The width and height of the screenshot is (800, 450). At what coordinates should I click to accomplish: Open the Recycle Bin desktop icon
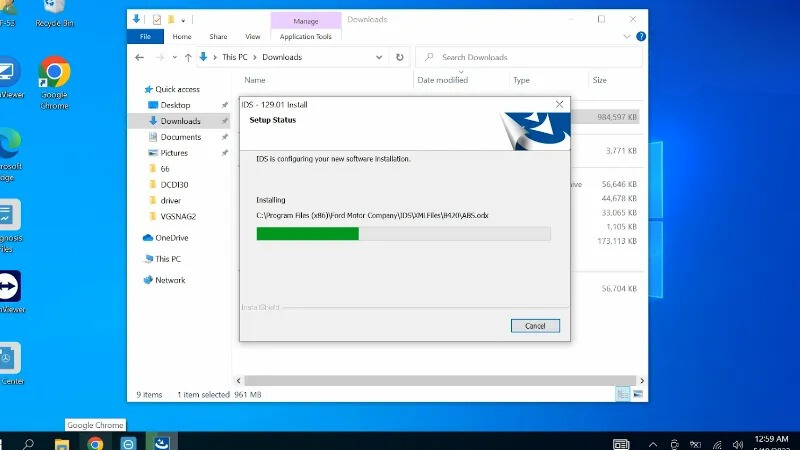point(54,14)
